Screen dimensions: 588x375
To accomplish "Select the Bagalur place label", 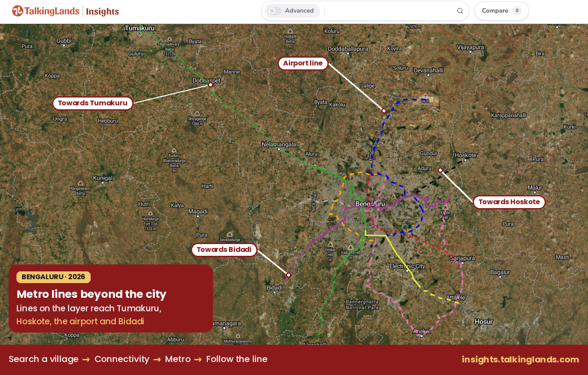I will pyautogui.click(x=500, y=272).
